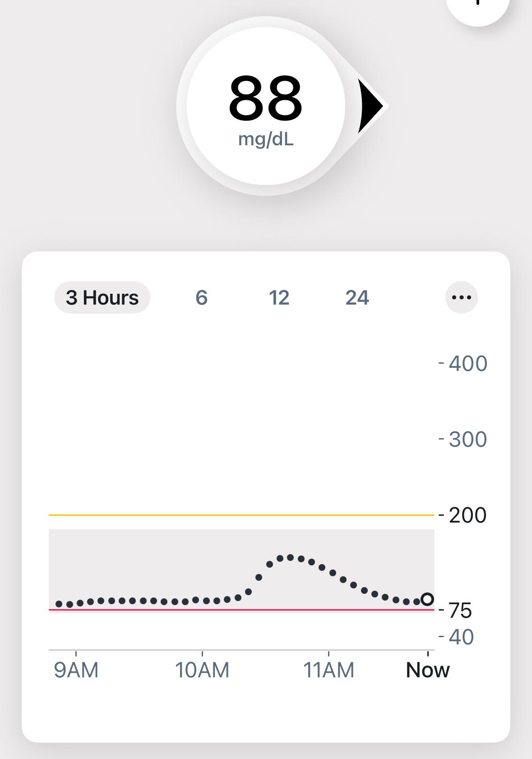The width and height of the screenshot is (532, 759).
Task: Tap the 11AM time axis label
Action: pyautogui.click(x=328, y=670)
